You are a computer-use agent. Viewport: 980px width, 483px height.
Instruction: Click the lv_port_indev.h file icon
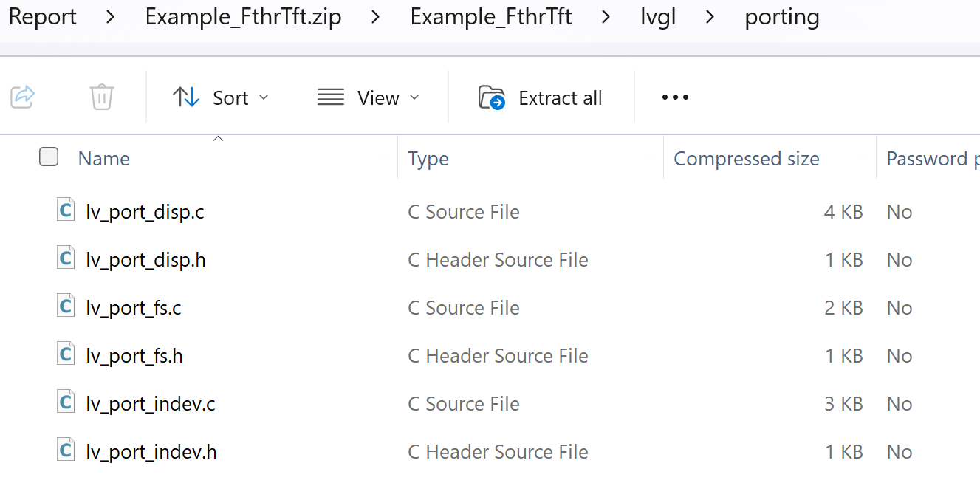[x=66, y=451]
